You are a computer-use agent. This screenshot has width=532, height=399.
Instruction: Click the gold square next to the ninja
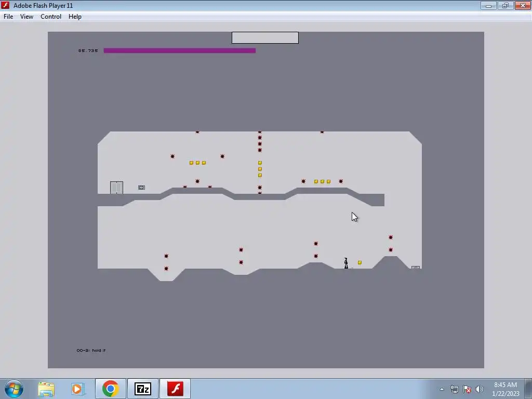(360, 262)
